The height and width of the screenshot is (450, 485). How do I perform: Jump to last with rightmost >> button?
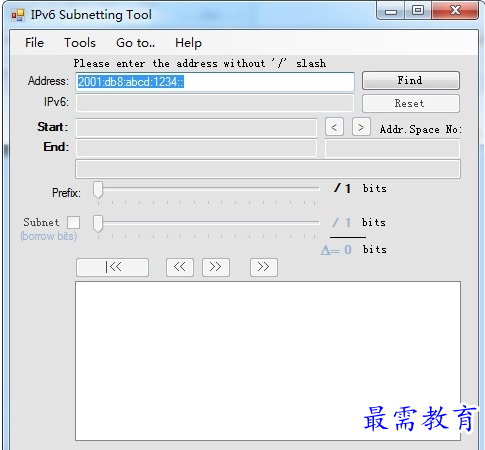tap(264, 267)
